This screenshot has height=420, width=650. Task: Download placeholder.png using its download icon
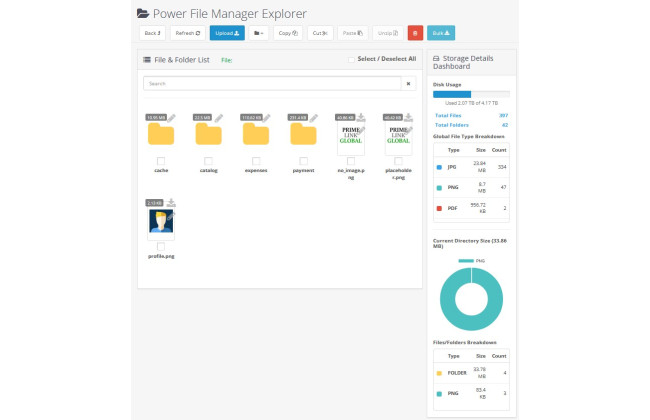tap(409, 118)
